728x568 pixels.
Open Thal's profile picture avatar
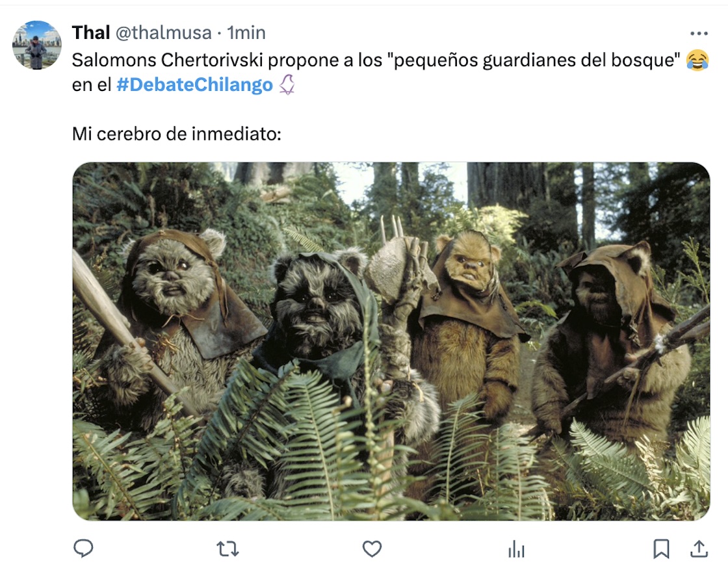coord(36,45)
